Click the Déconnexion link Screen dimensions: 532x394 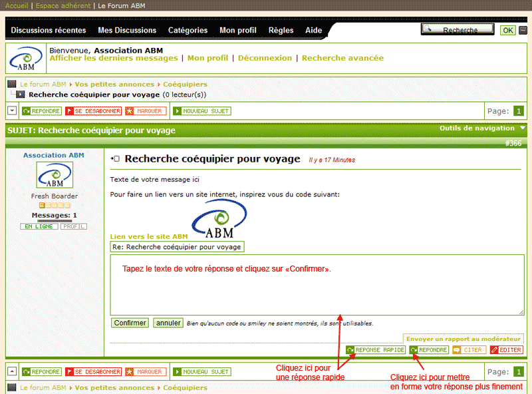(x=265, y=58)
